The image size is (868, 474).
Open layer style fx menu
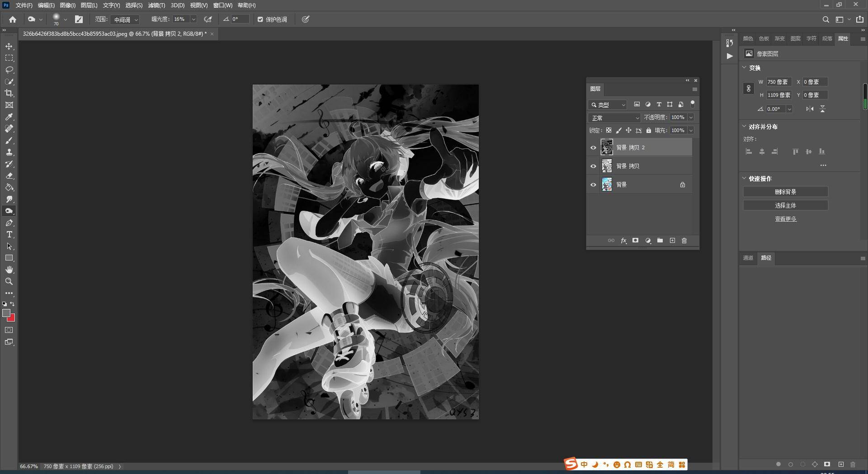[x=623, y=241]
